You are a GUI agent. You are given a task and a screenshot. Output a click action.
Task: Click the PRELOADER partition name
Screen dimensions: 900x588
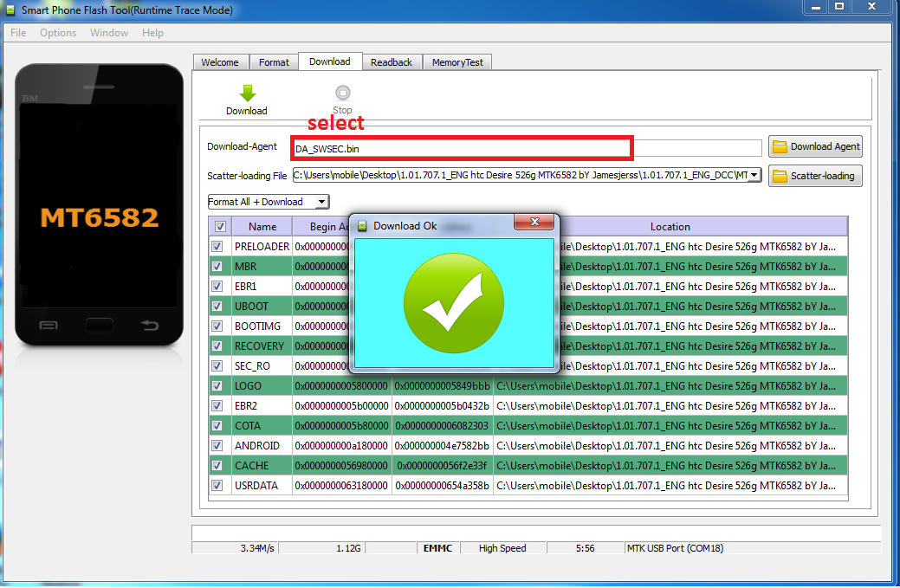pyautogui.click(x=262, y=247)
